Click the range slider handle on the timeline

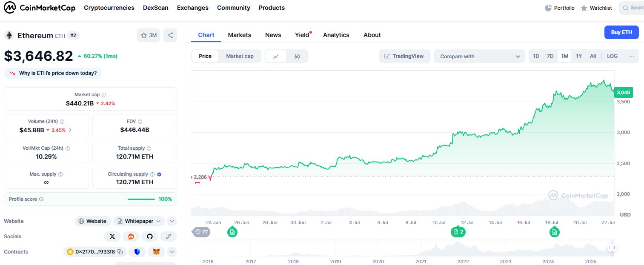612,248
